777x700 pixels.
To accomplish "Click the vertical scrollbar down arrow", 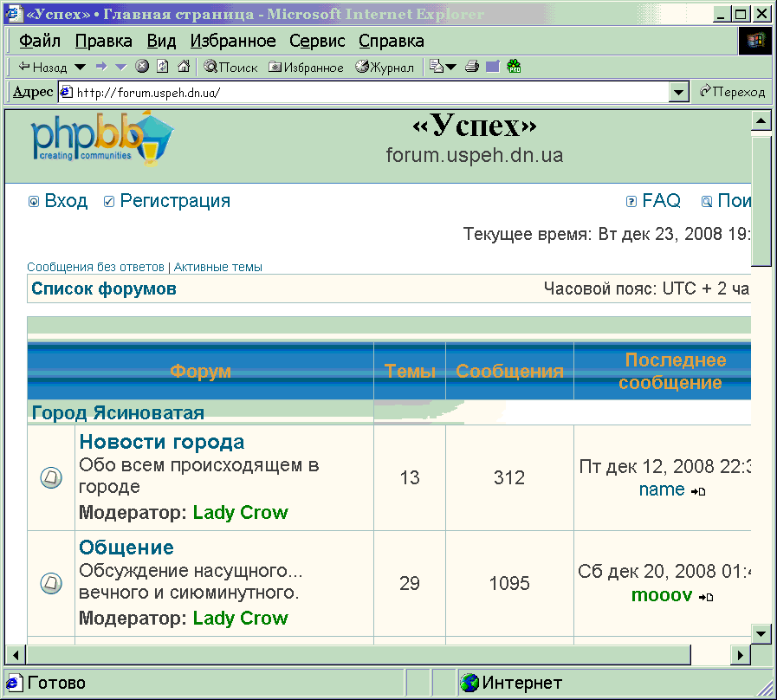I will (x=761, y=631).
